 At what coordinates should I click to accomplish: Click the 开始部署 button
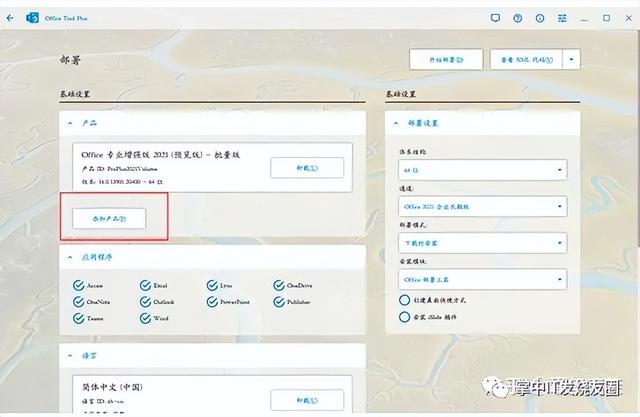point(446,60)
